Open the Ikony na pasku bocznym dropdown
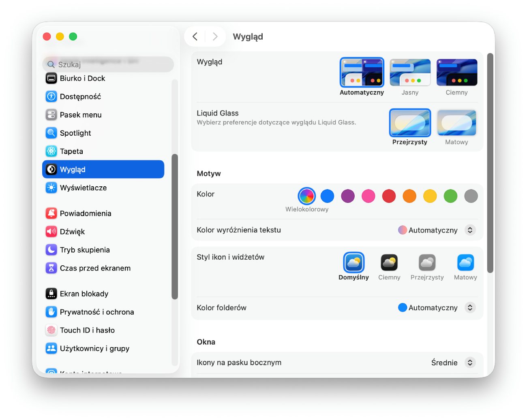This screenshot has width=527, height=420. 469,362
